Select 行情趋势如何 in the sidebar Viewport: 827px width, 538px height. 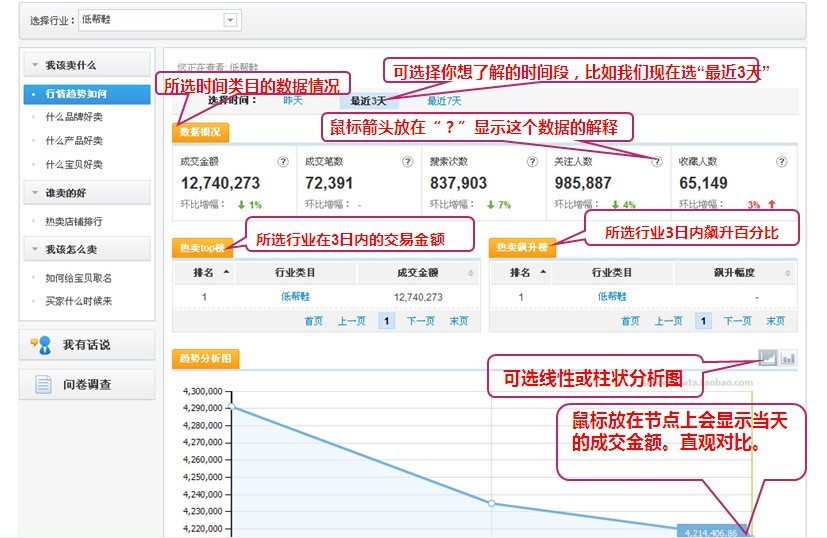pos(87,94)
